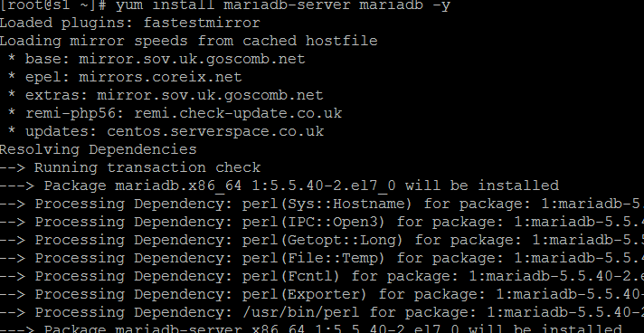Click the perl(Exporter) dependency text
The width and height of the screenshot is (644, 333).
[304, 294]
